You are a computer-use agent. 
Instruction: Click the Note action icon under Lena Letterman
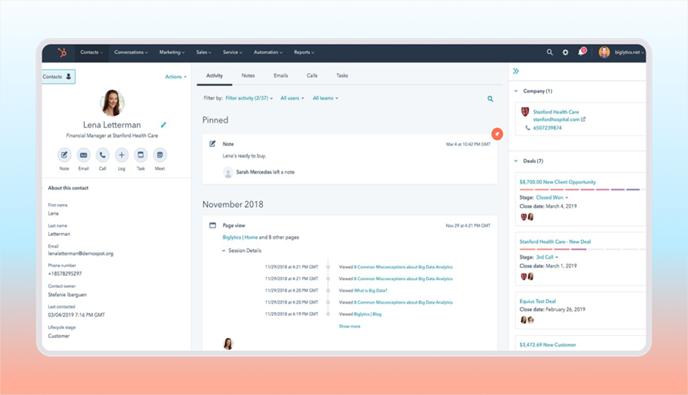point(64,155)
